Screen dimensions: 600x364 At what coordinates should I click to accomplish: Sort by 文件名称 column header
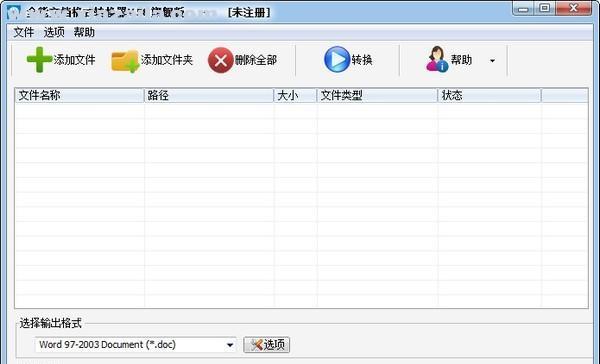80,95
